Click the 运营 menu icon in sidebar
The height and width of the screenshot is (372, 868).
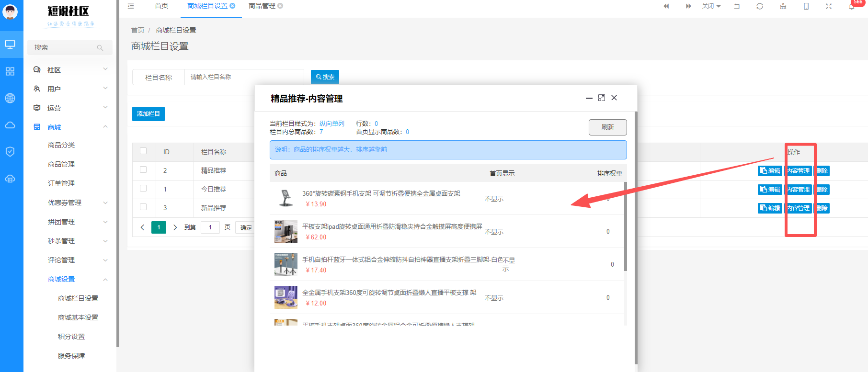(37, 108)
